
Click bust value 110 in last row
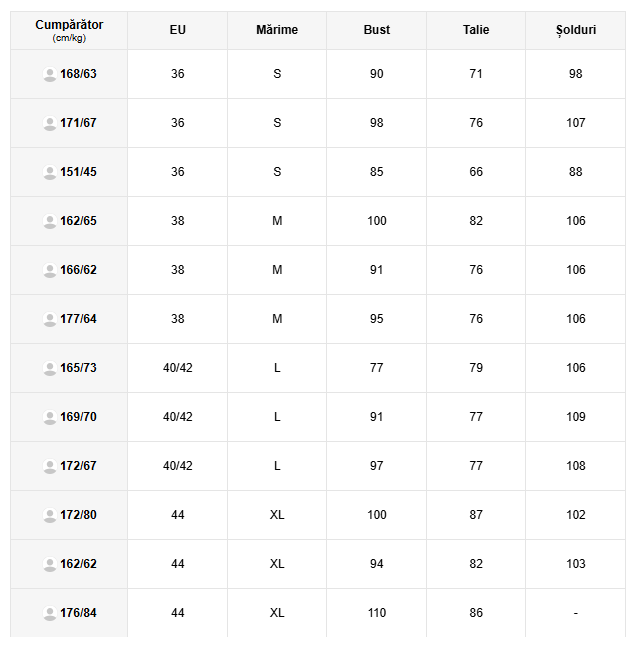click(377, 613)
